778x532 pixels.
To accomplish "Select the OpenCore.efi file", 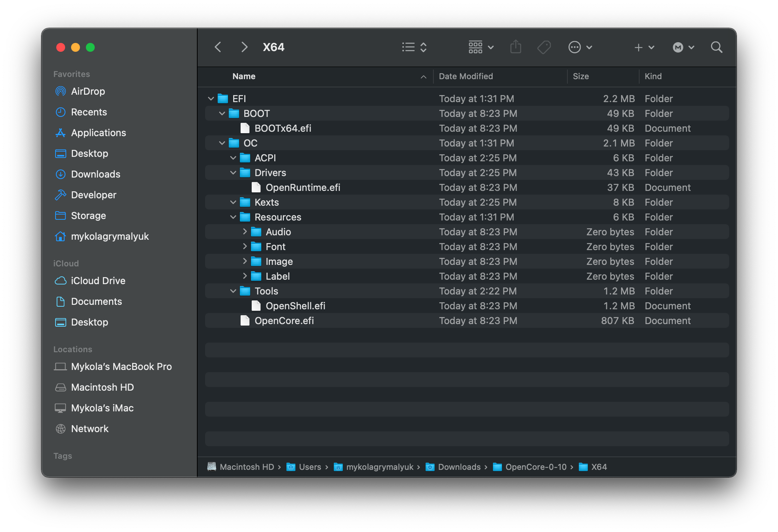I will [284, 321].
